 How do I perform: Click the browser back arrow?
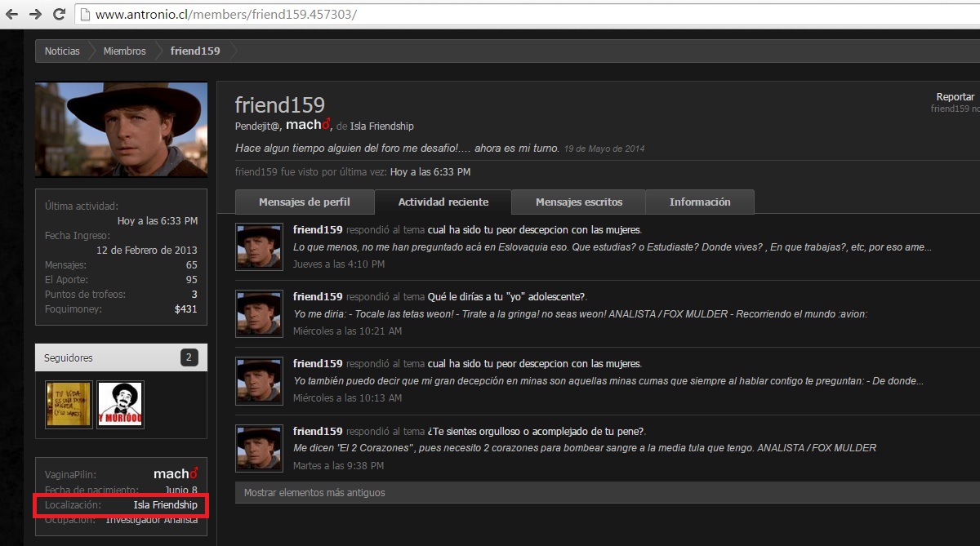click(11, 14)
